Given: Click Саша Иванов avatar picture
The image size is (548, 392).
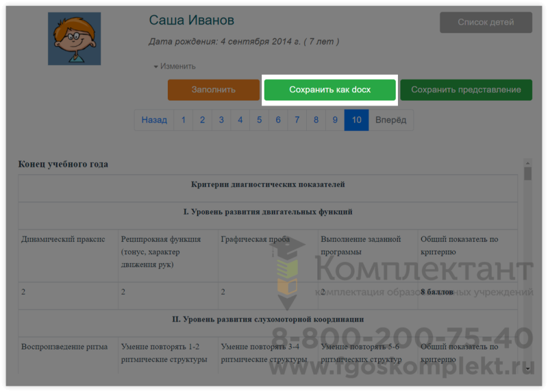Looking at the screenshot, I should (74, 39).
